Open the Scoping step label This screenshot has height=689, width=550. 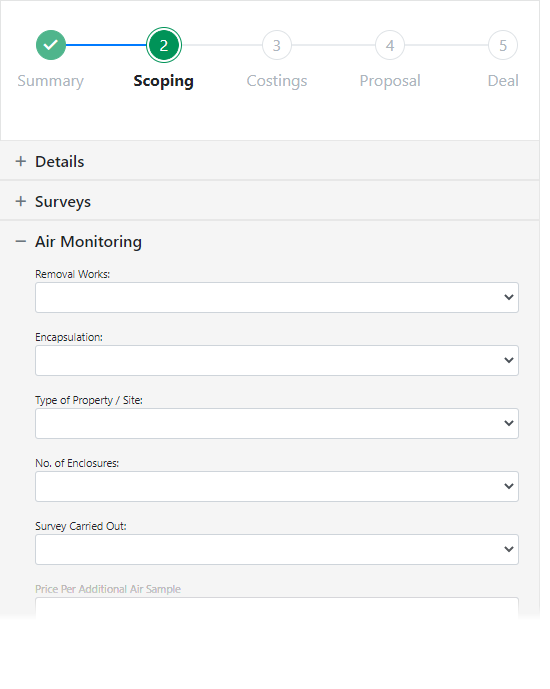[x=163, y=81]
